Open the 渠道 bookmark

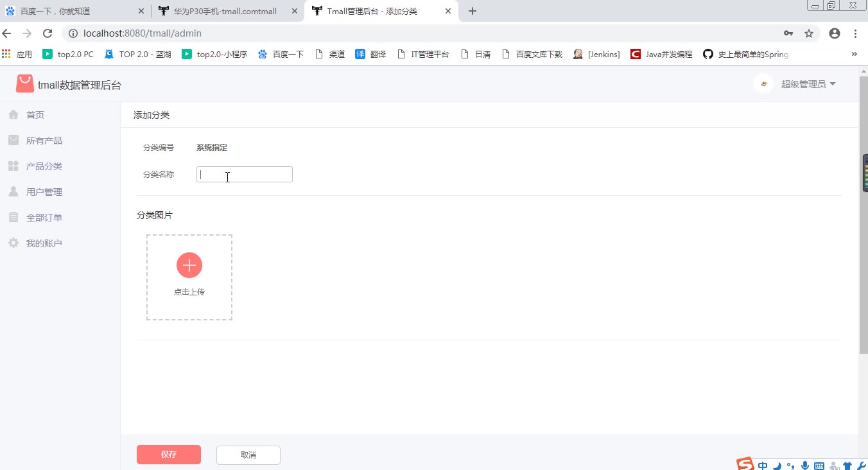(x=330, y=54)
